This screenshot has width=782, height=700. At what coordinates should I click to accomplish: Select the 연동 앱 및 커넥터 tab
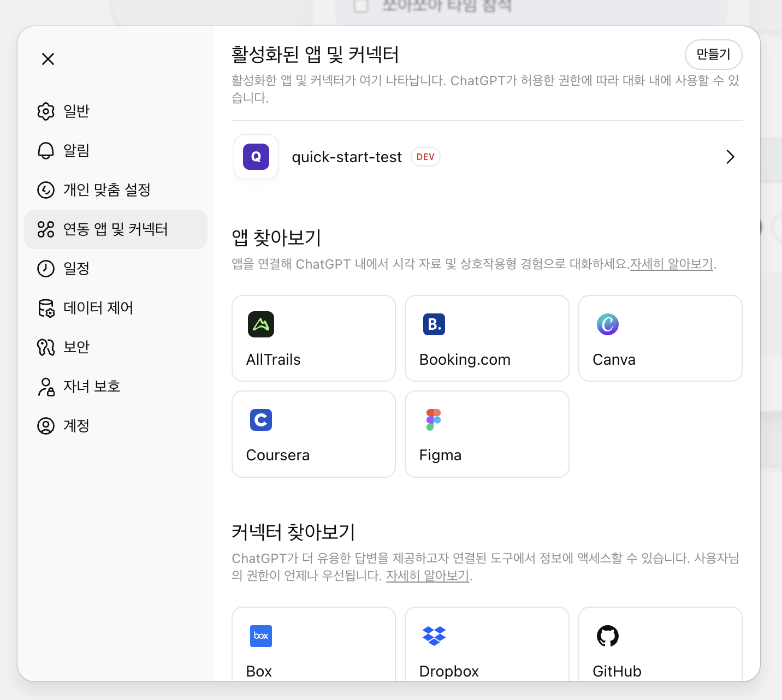pyautogui.click(x=116, y=229)
